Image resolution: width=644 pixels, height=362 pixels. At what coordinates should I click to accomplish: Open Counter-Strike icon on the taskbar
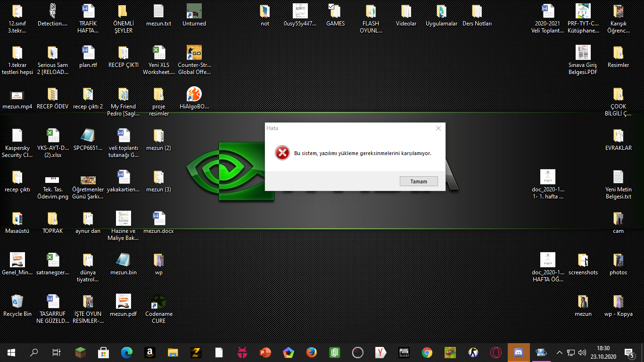coord(473,352)
